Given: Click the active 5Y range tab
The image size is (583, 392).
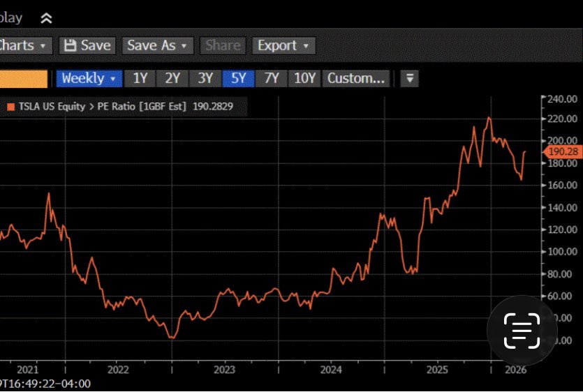Looking at the screenshot, I should [238, 78].
